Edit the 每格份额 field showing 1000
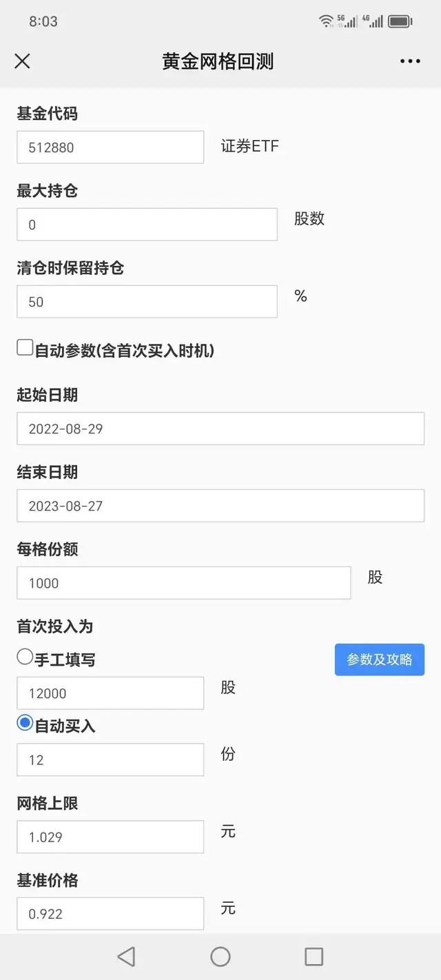The height and width of the screenshot is (980, 441). 183,583
